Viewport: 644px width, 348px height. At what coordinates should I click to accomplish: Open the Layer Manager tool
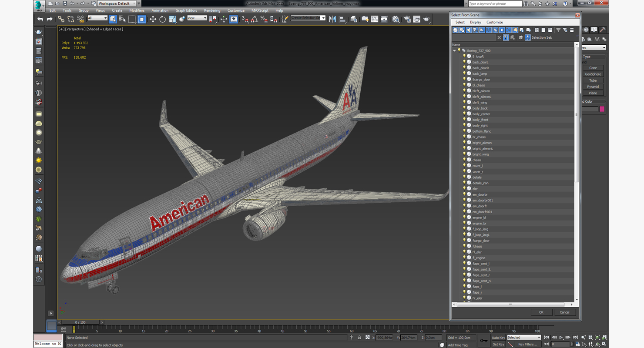(x=353, y=19)
